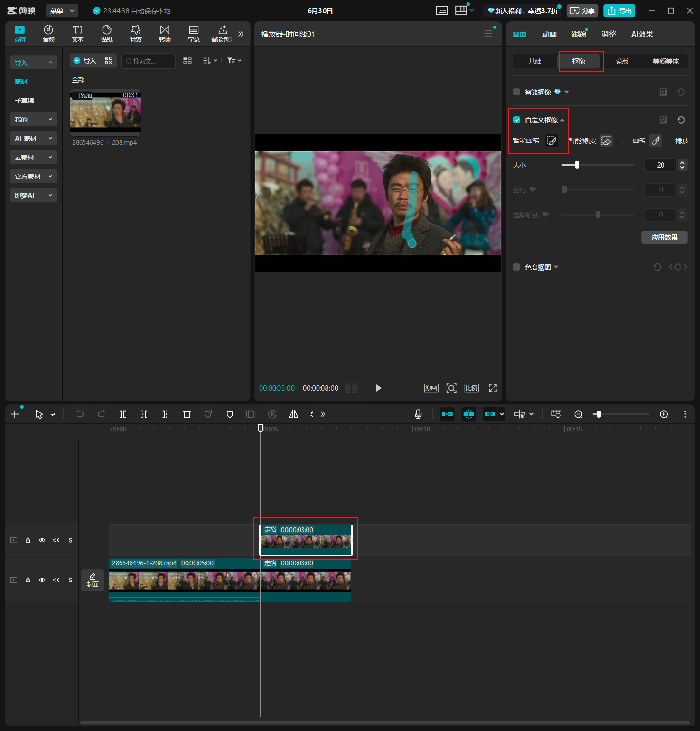This screenshot has width=700, height=731.
Task: Select the 智能画笔 smart brush tool
Action: [x=551, y=141]
